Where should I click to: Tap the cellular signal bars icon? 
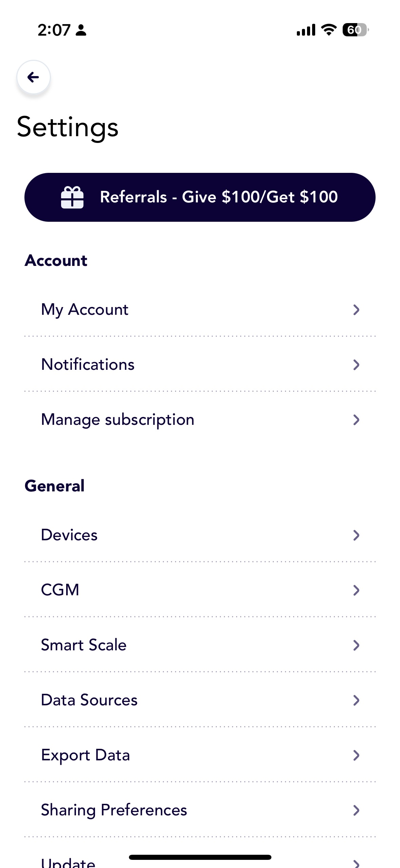306,30
